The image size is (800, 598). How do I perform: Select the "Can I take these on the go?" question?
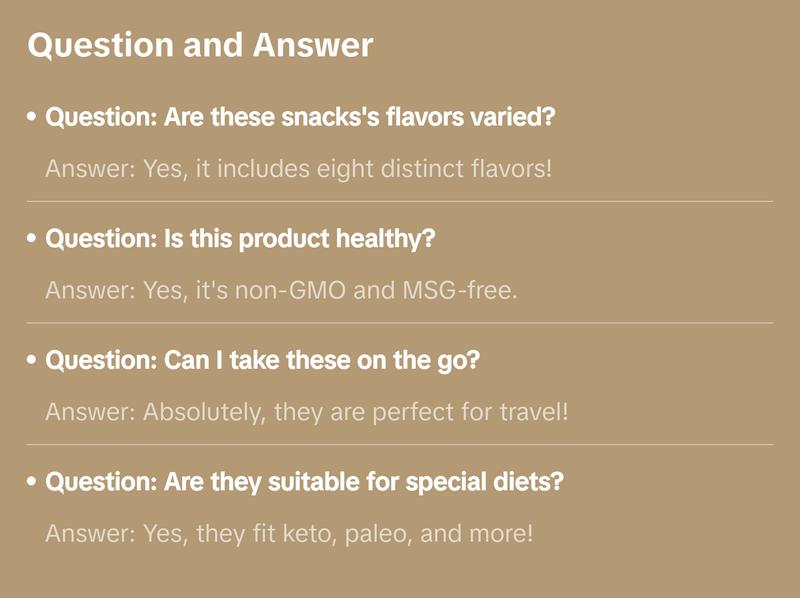point(263,360)
